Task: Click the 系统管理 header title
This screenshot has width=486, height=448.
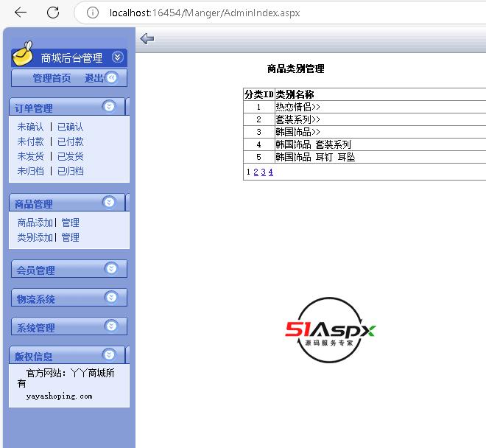Action: (35, 328)
